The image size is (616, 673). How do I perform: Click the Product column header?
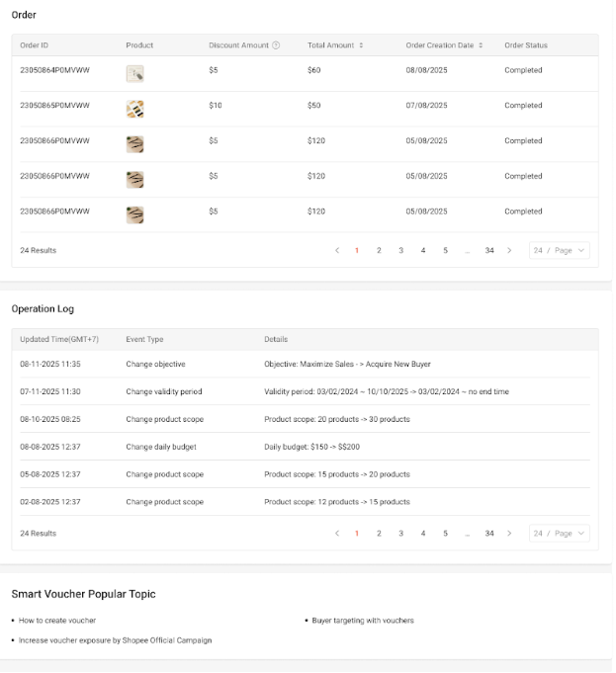[139, 45]
